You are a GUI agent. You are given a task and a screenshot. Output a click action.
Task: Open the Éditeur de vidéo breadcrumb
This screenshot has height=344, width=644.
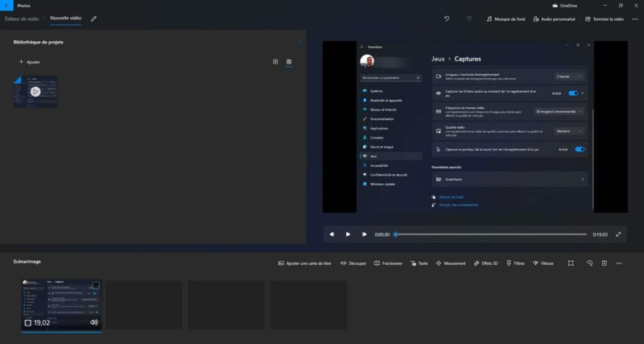click(22, 19)
